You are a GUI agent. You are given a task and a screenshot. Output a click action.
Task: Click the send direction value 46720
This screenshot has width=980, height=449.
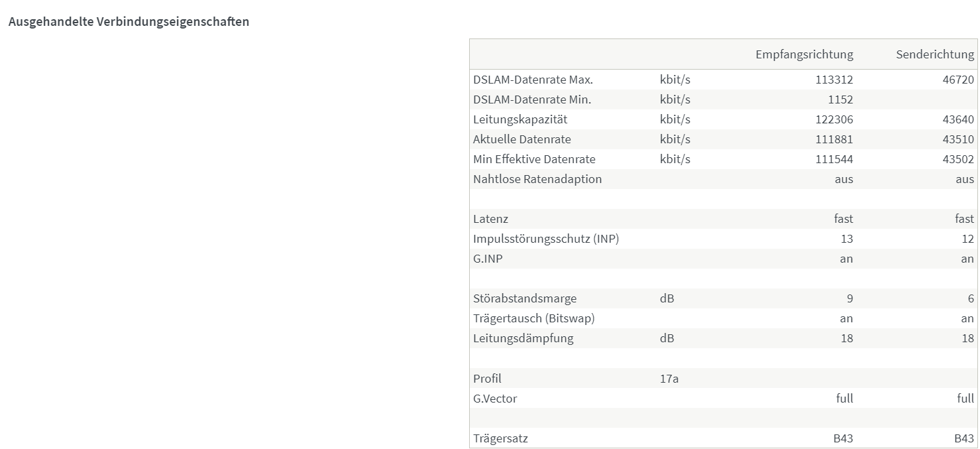(958, 80)
